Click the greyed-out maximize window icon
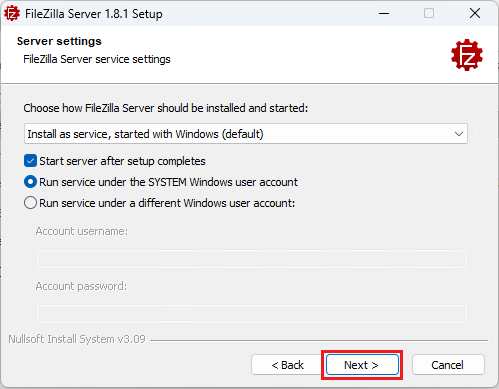Image resolution: width=499 pixels, height=389 pixels. [429, 13]
